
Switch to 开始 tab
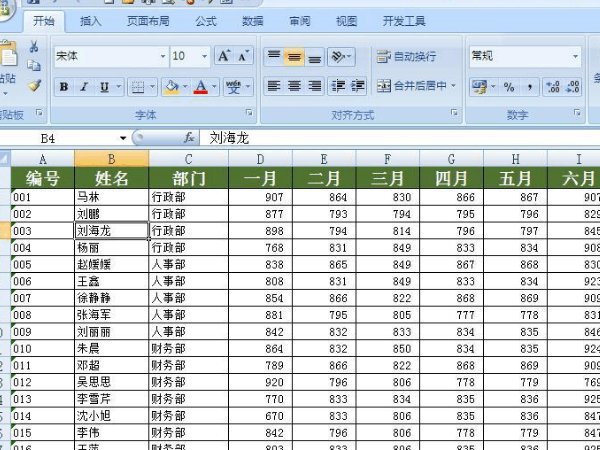point(44,21)
